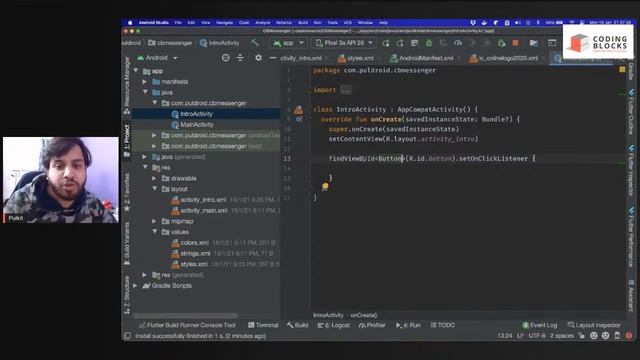Click the gutter icon beside class IntroActivity

click(x=299, y=109)
